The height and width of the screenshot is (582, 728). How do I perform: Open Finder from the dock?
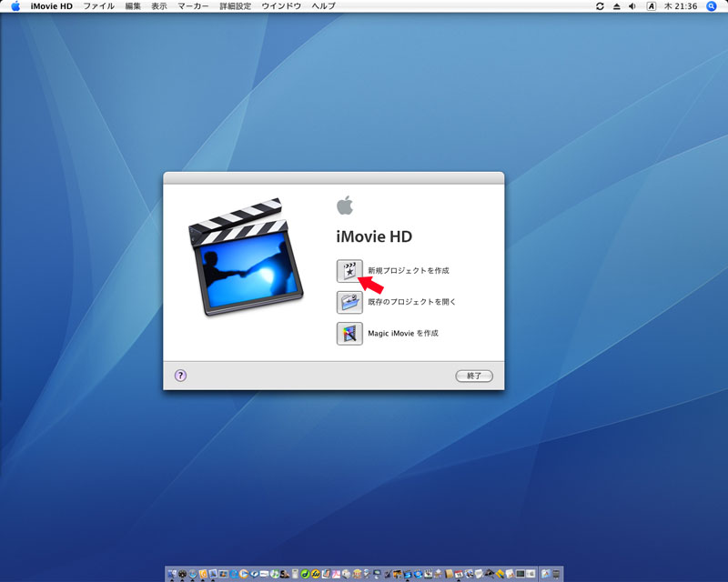(x=172, y=574)
